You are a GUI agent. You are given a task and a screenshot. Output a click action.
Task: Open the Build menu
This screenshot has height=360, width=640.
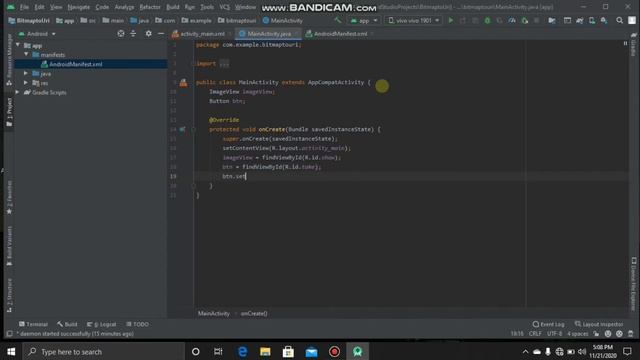173,7
